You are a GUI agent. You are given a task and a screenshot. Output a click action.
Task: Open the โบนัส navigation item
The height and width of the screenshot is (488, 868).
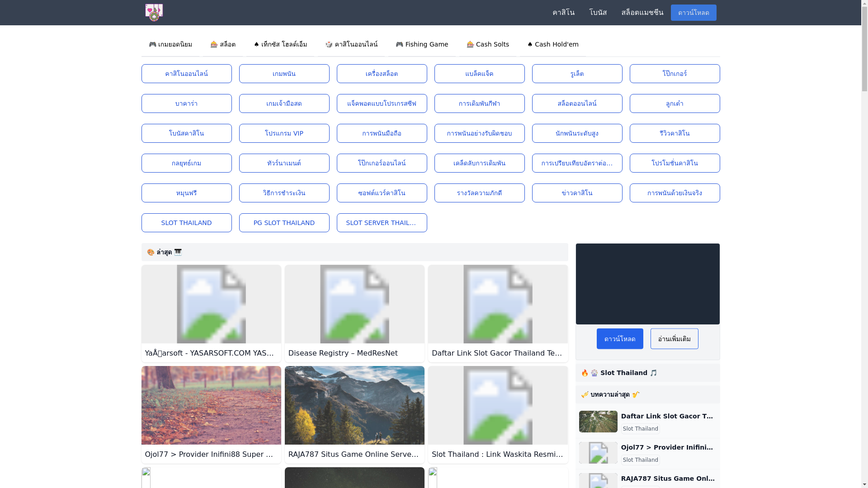[598, 13]
